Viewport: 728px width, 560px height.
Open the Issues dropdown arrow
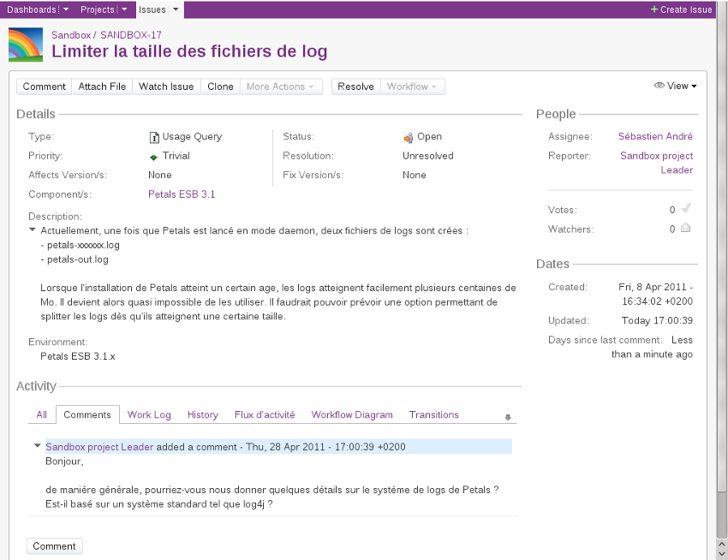[x=176, y=9]
